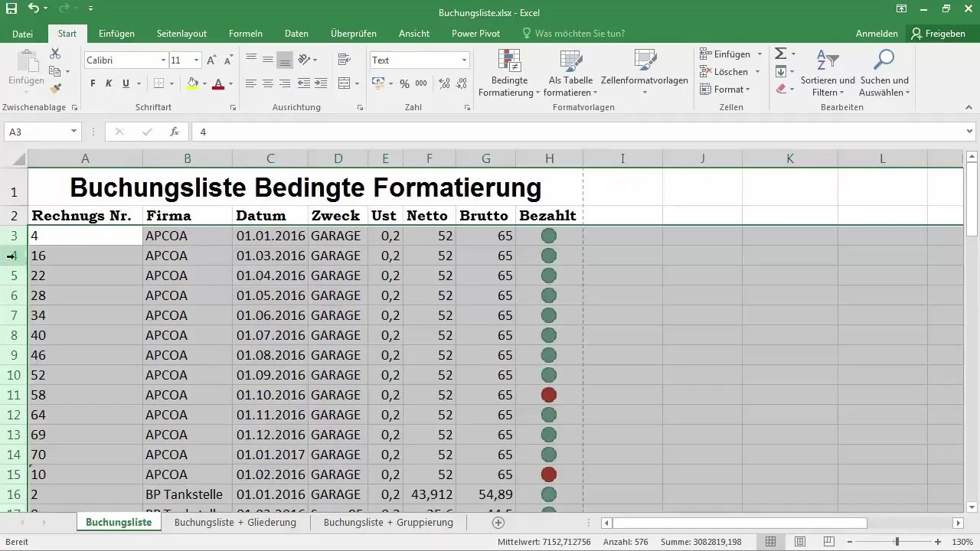Apply percent style number format
The width and height of the screenshot is (980, 551).
click(x=404, y=83)
